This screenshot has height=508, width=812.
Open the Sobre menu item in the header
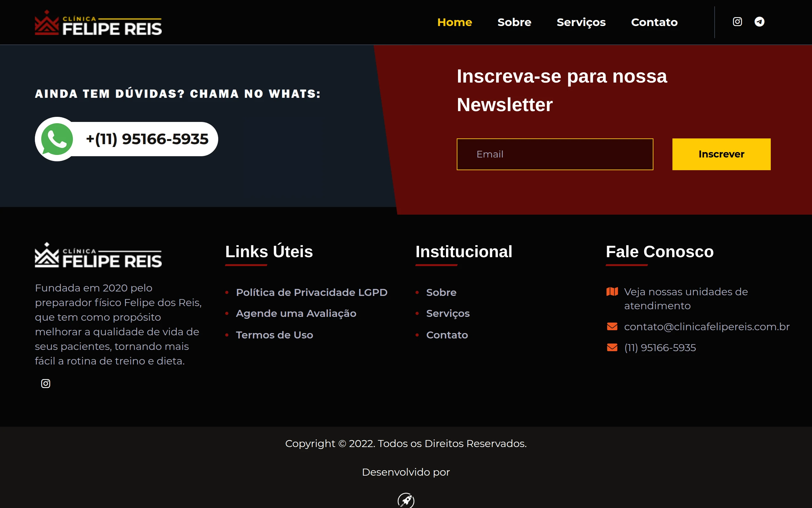514,22
